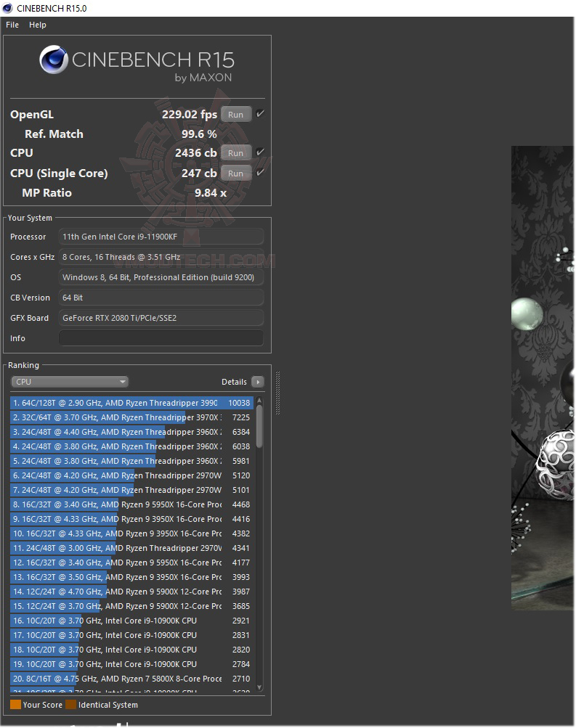Click the single core score 247 cb
The height and width of the screenshot is (728, 576).
coord(199,173)
